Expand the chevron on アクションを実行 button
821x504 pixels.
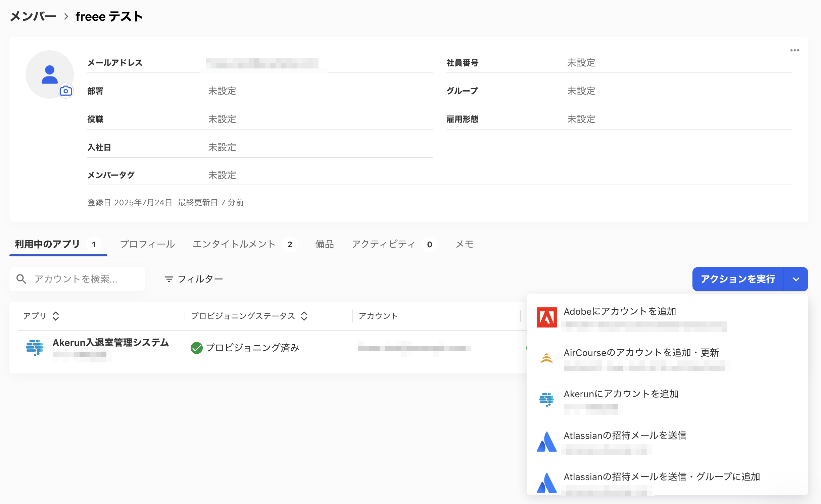(x=796, y=279)
